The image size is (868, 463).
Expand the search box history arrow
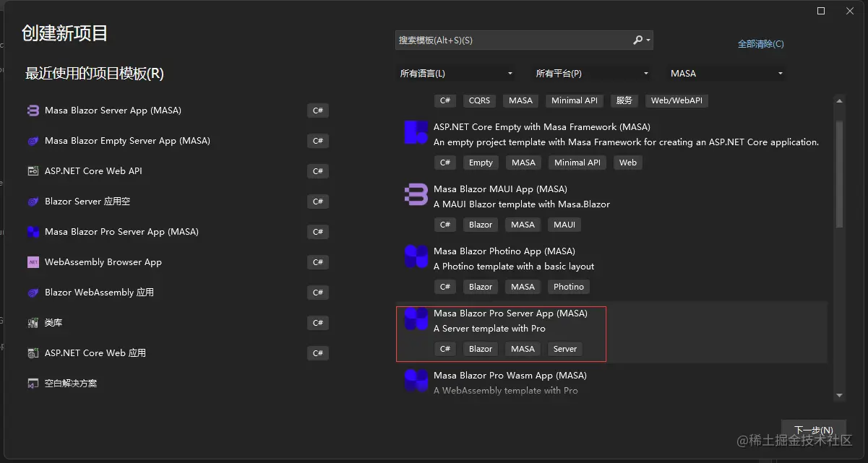648,40
